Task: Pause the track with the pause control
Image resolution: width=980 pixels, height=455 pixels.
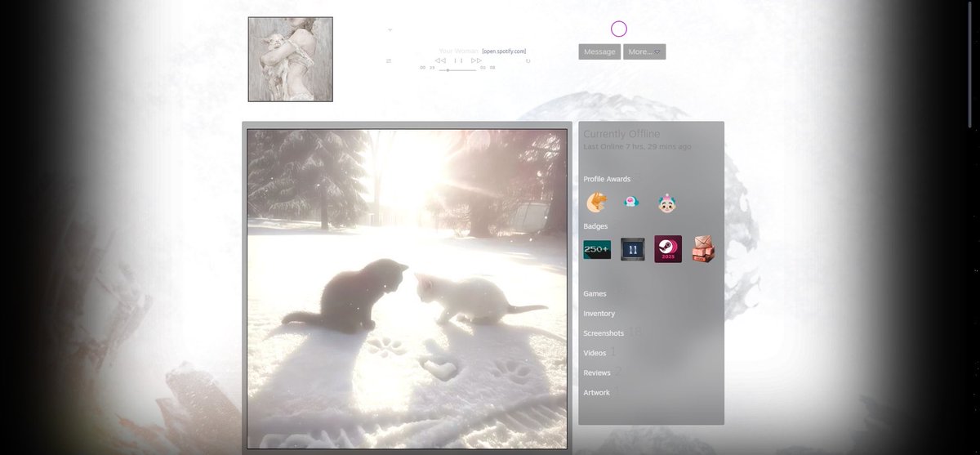Action: (x=458, y=60)
